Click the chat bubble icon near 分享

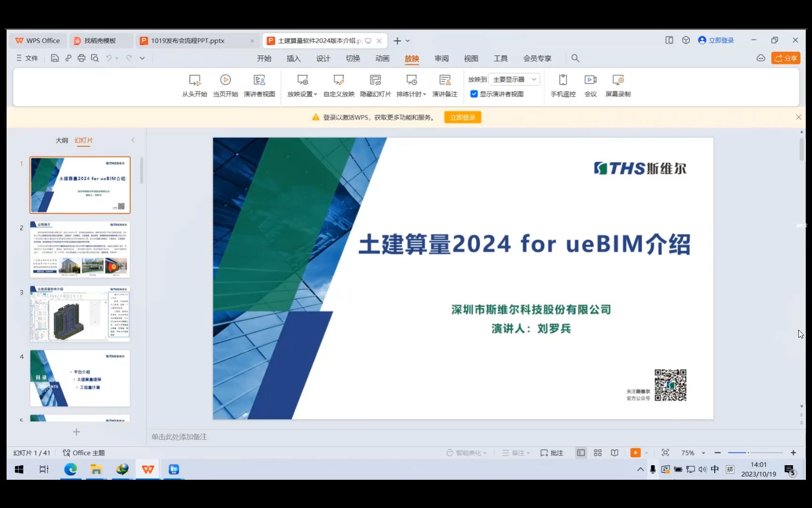pos(761,58)
